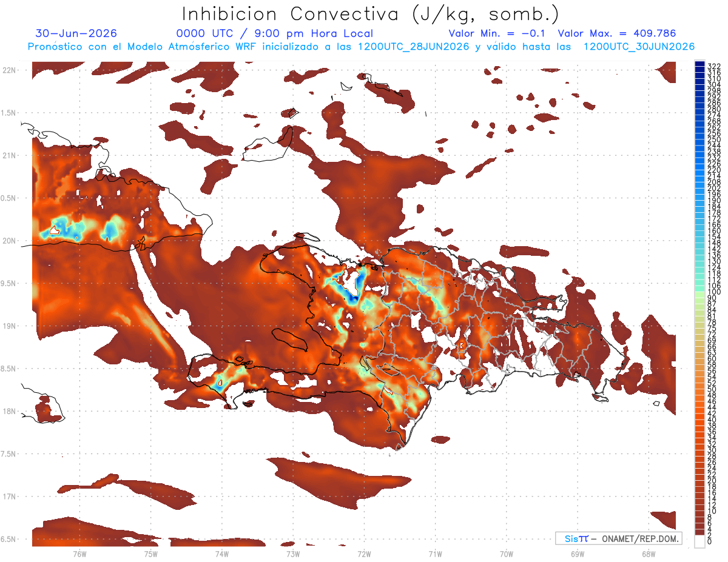Viewport: 728px width, 562px height.
Task: Click '0000 UTC / 9:00 pm Hora Local'
Action: click(274, 34)
